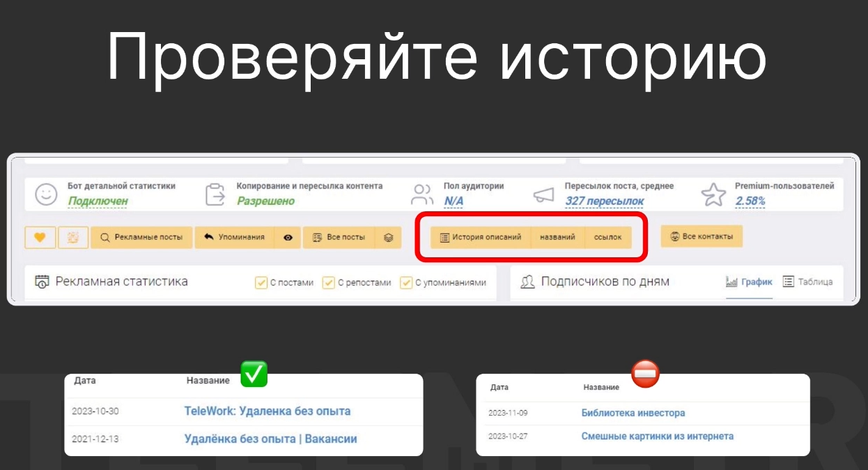Open История описаний button
The height and width of the screenshot is (470, 868).
pyautogui.click(x=481, y=237)
